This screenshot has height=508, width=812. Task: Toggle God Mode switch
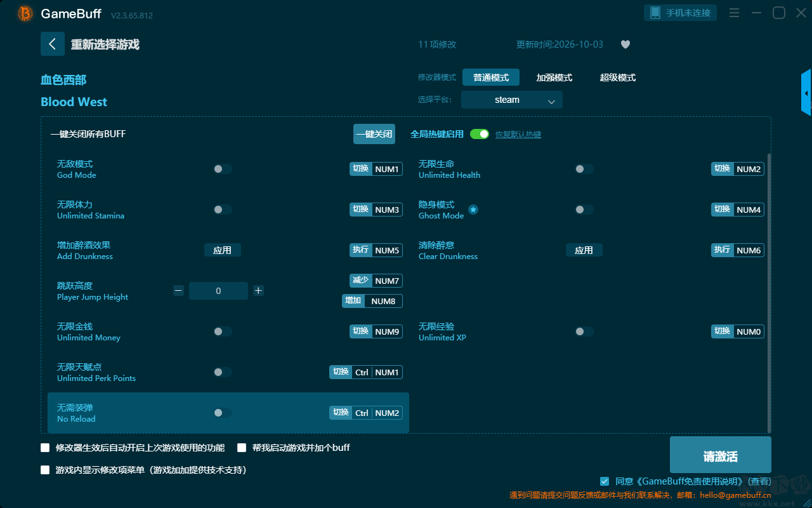point(223,169)
